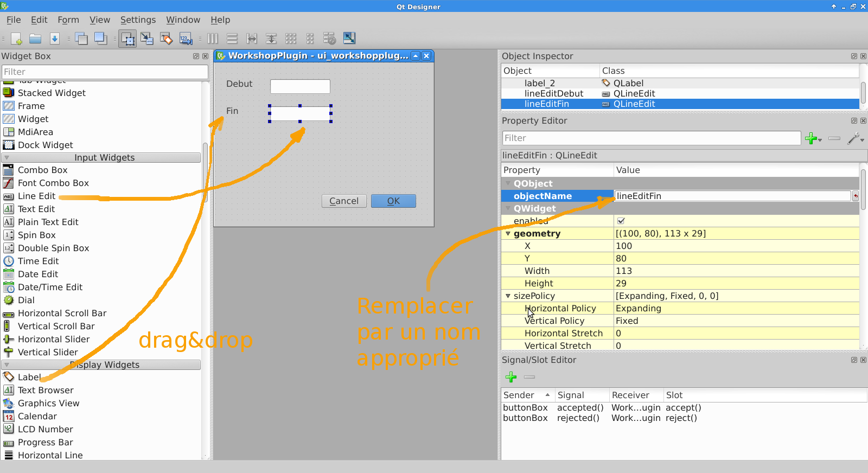Click the Property Editor Filter field
Viewport: 868px width, 473px height.
(652, 138)
